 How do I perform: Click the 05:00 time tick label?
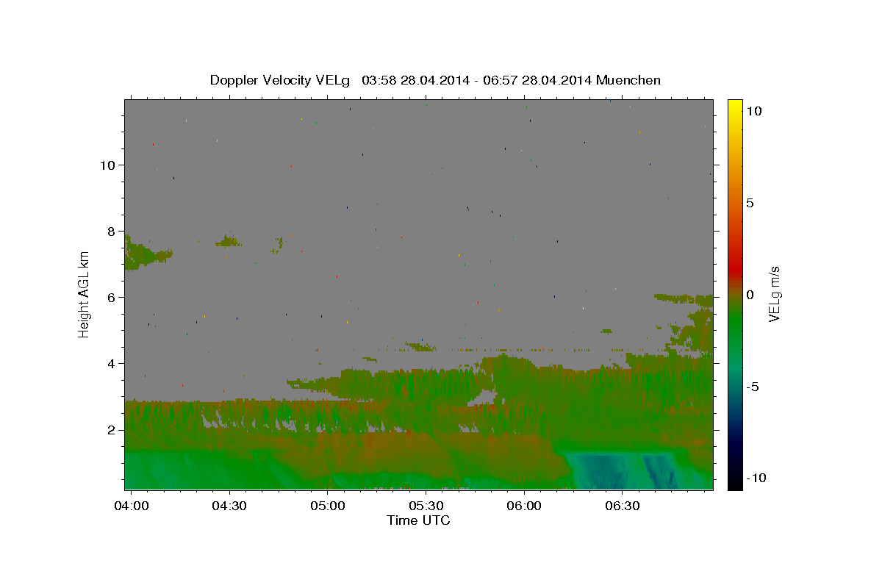pyautogui.click(x=328, y=506)
